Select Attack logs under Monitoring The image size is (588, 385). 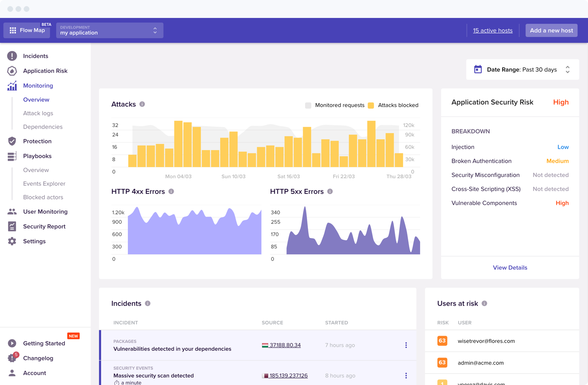38,113
